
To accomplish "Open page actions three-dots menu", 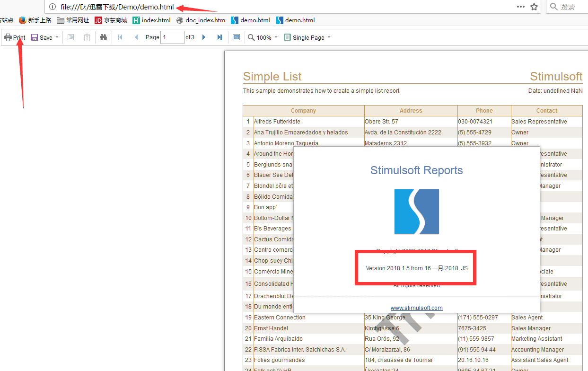I will click(x=521, y=7).
